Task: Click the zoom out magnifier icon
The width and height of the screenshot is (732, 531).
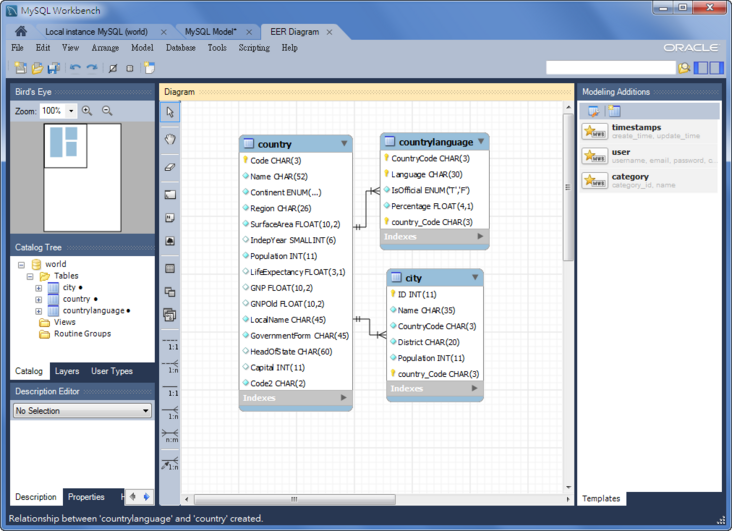Action: click(x=107, y=111)
